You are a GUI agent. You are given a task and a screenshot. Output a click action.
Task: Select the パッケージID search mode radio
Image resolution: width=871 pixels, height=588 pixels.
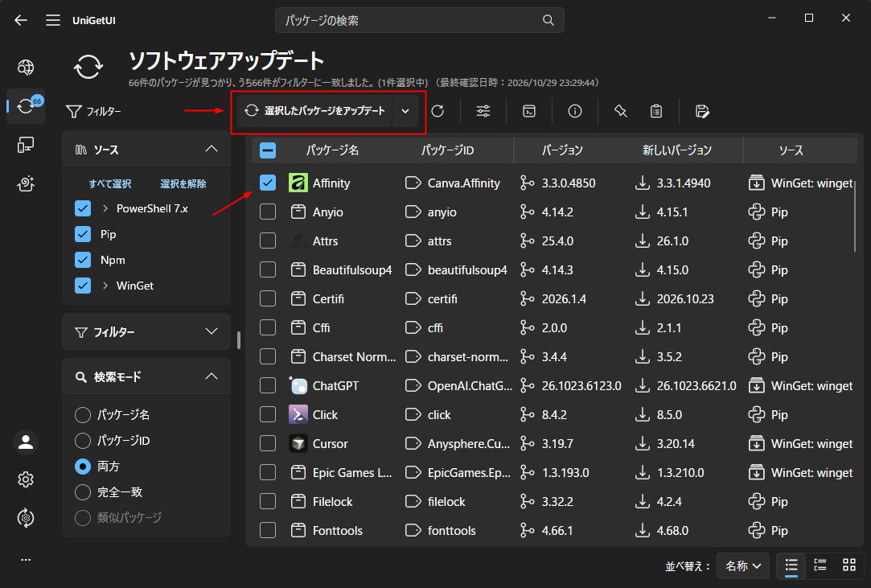coord(83,440)
